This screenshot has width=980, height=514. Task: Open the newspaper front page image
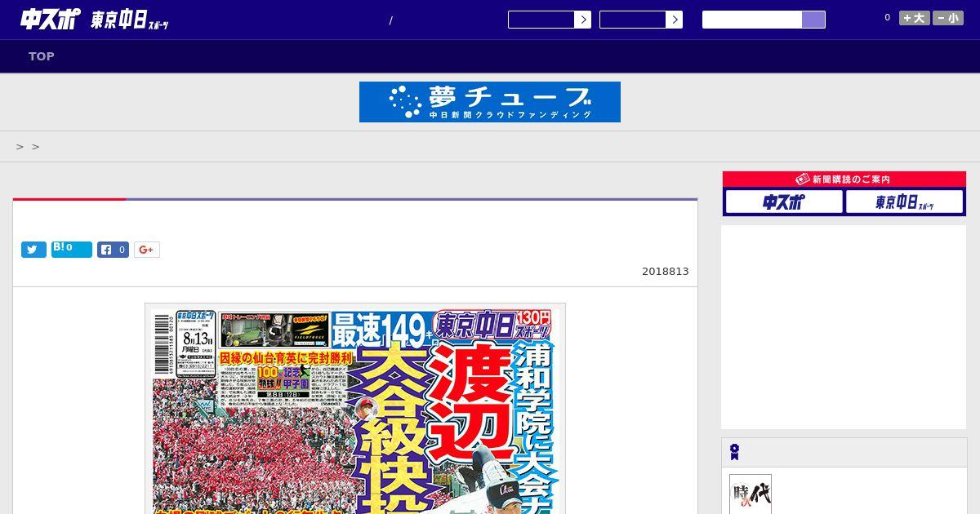click(355, 409)
